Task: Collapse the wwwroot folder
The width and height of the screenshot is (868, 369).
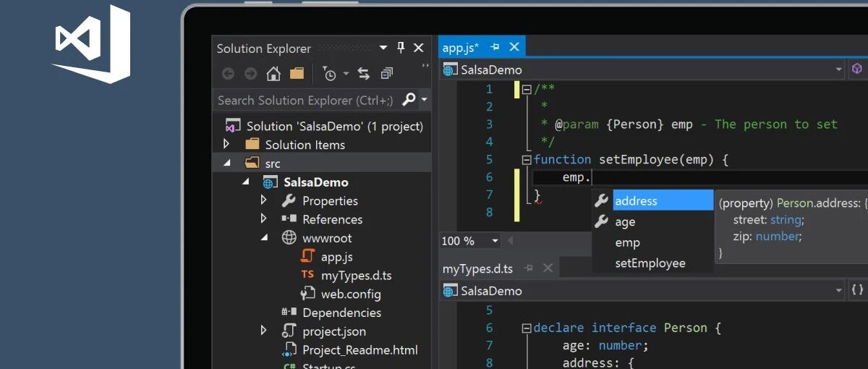Action: click(264, 238)
